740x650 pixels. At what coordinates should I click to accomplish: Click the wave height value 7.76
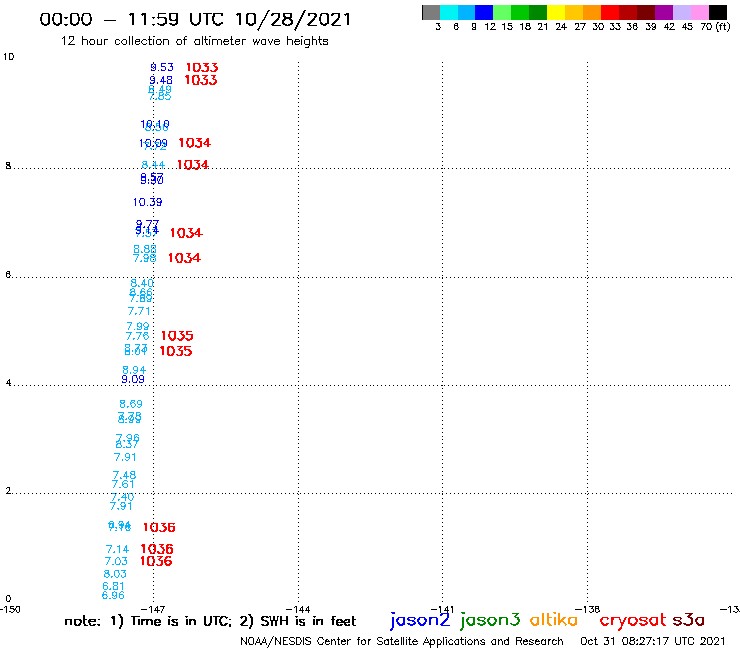point(137,336)
